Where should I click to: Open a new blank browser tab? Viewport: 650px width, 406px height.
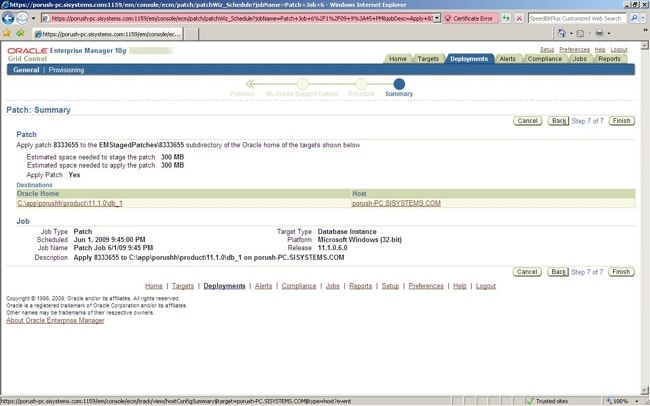pos(191,34)
